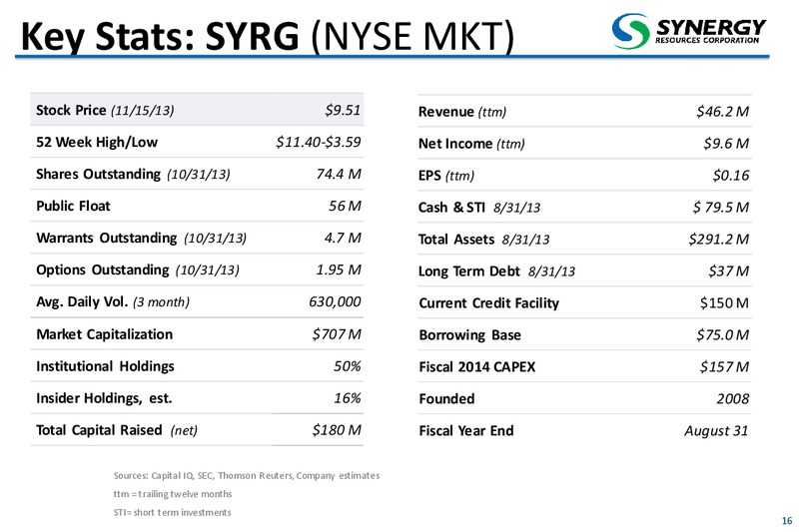Click the EPS (ttm) label

(446, 176)
